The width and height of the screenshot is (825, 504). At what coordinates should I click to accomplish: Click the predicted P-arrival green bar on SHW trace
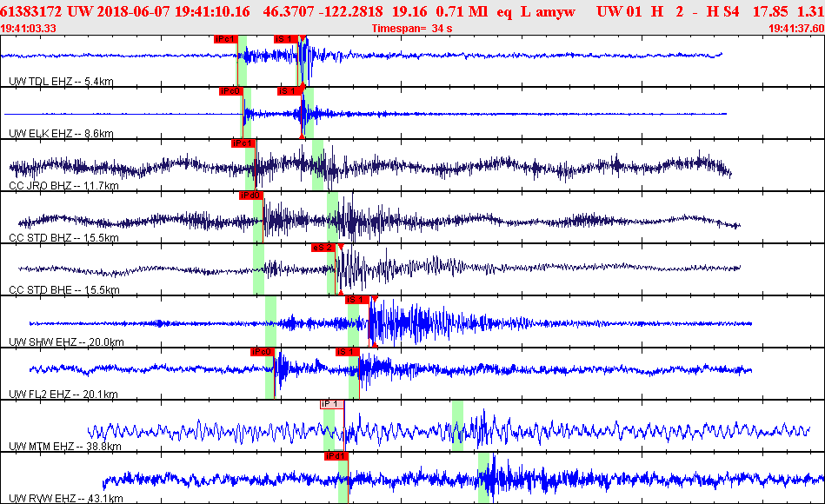270,321
